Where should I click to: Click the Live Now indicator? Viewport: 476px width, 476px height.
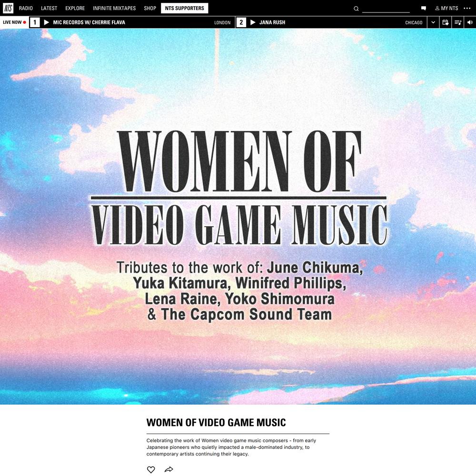pyautogui.click(x=14, y=22)
